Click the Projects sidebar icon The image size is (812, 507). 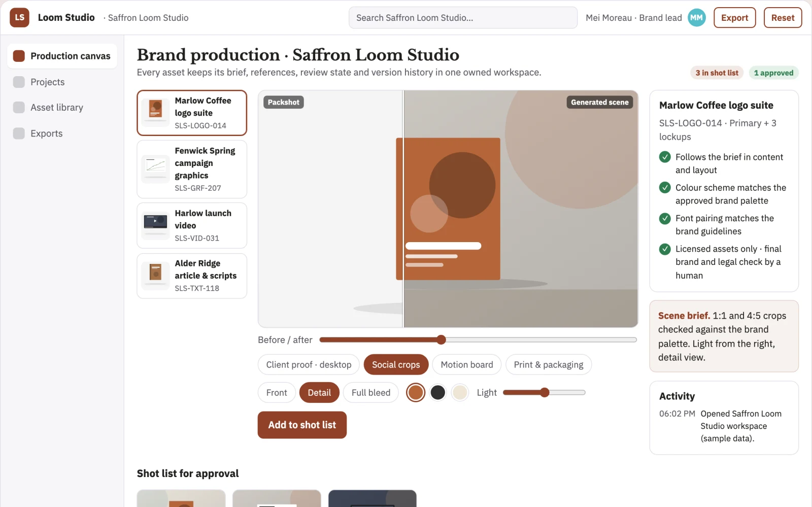[x=19, y=82]
